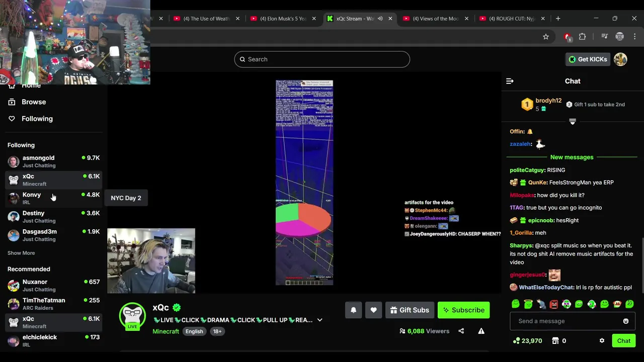644x362 pixels.
Task: Switch to Views of the Moo tab
Action: tap(436, 19)
